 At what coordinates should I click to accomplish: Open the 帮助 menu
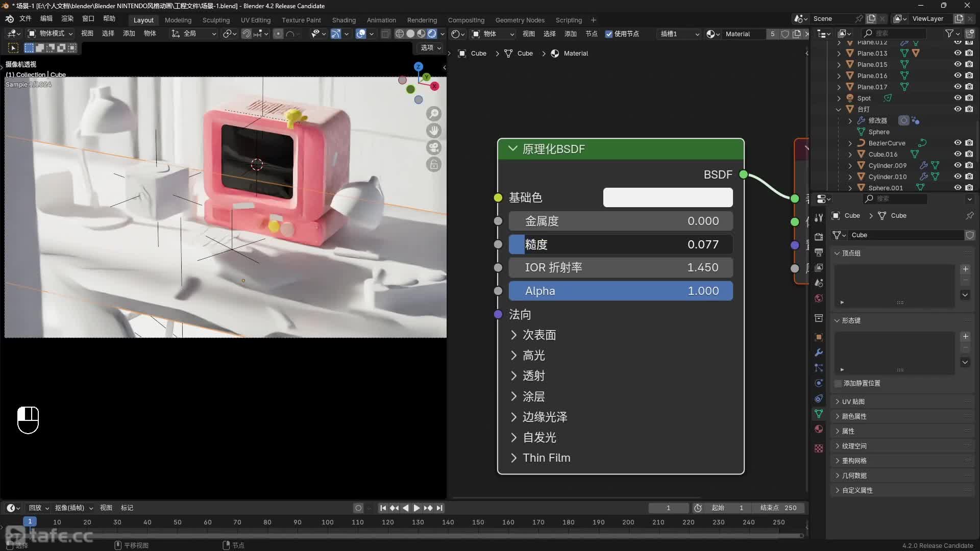109,19
